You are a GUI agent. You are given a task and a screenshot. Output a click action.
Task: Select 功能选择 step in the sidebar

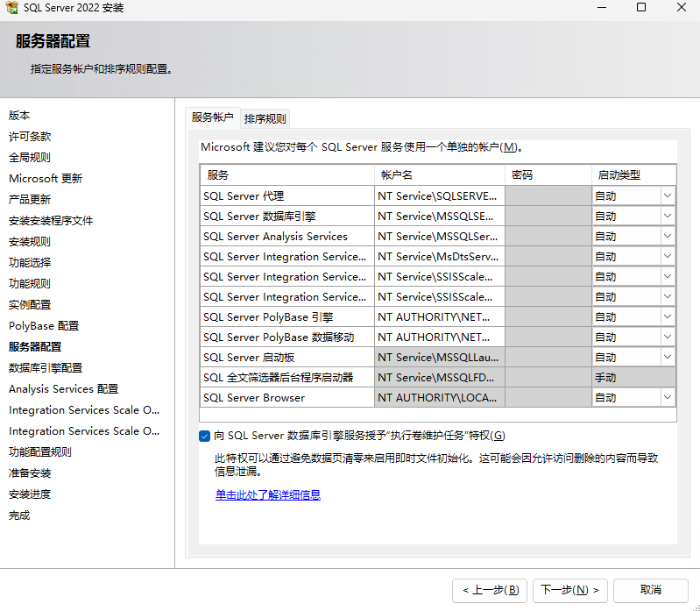click(30, 263)
